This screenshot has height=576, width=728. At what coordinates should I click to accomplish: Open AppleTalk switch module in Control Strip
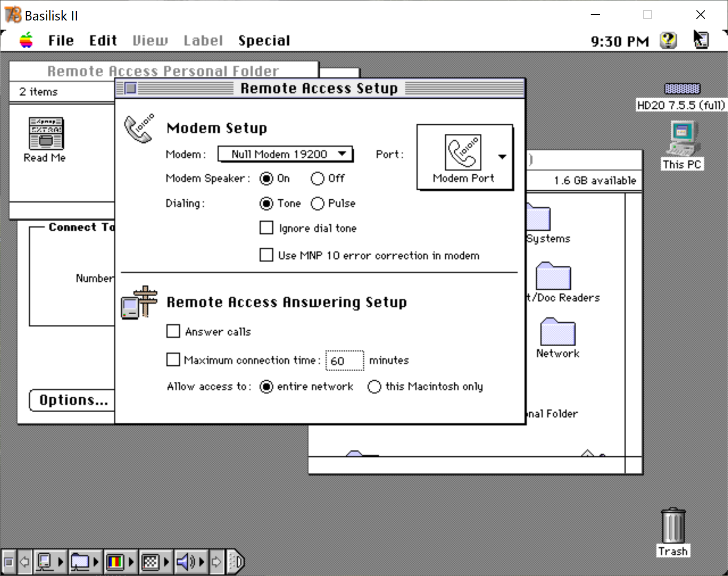[45, 562]
